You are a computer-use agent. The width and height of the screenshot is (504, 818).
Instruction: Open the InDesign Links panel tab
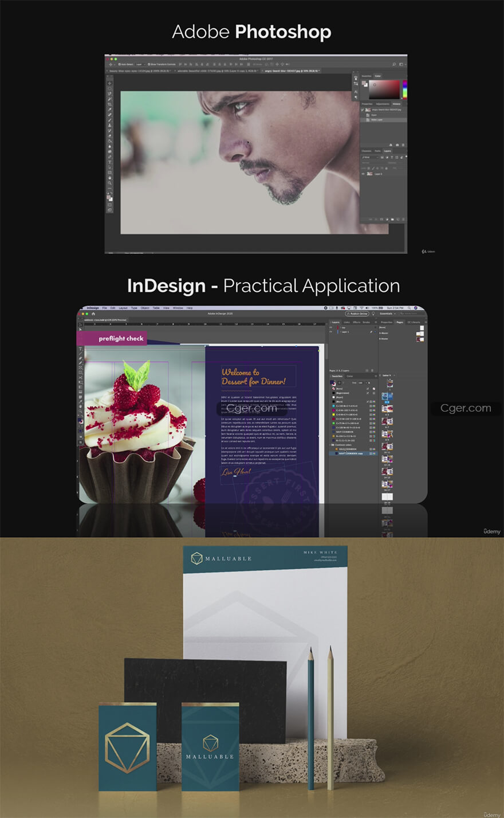(346, 322)
